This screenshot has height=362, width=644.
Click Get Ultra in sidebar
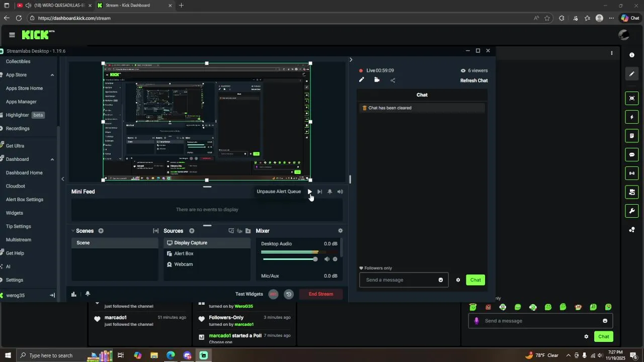point(15,146)
